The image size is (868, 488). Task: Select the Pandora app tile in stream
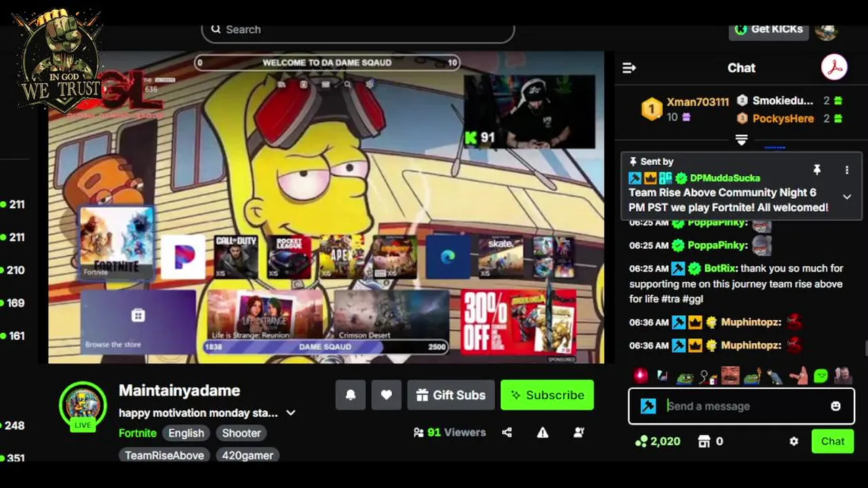click(x=183, y=257)
